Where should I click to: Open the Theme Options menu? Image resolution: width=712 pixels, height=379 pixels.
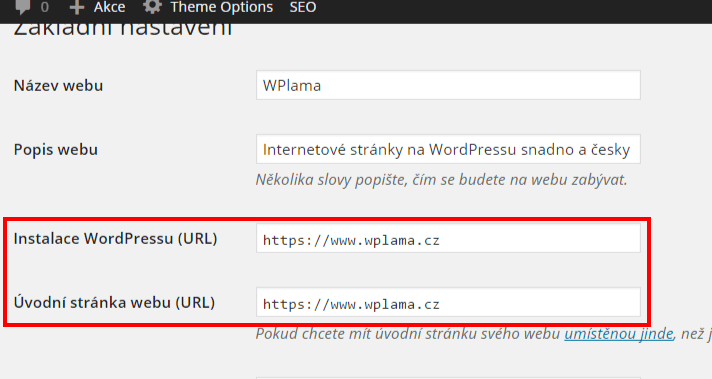[x=222, y=7]
